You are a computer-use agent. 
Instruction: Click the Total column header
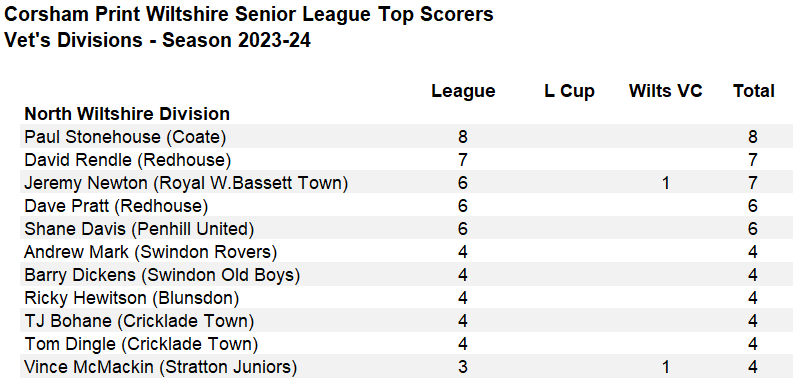[754, 91]
